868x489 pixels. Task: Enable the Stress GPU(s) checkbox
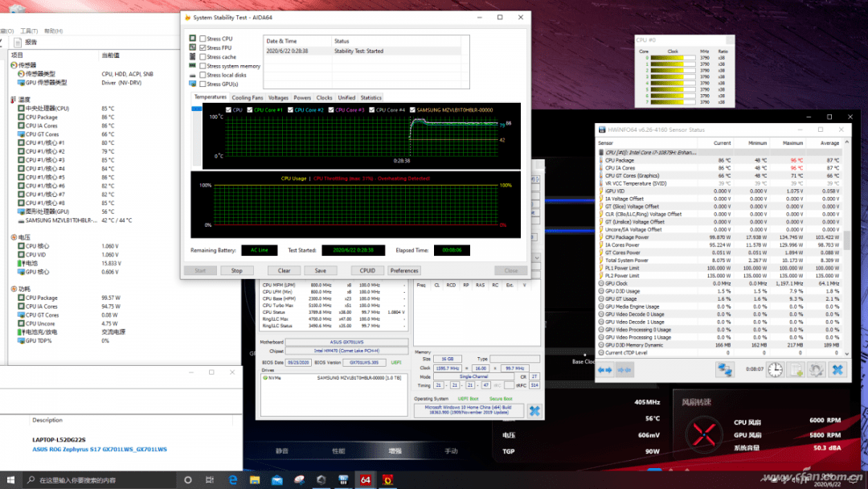[203, 84]
